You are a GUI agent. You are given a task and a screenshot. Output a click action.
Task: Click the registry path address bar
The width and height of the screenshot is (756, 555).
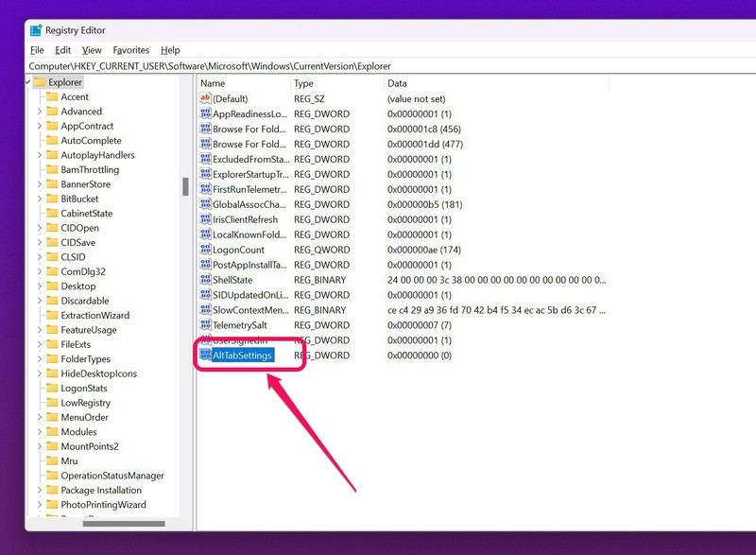tap(378, 66)
